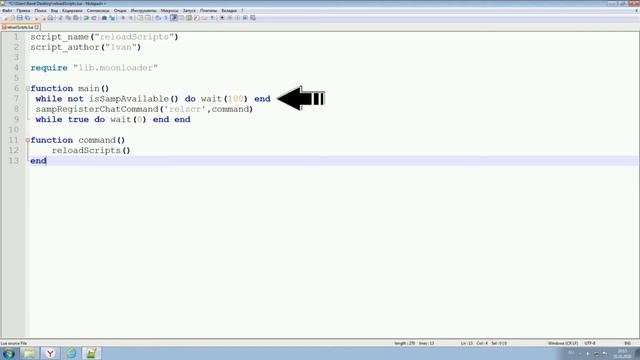Open the Windows Start menu
This screenshot has height=360, width=640.
tap(9, 353)
